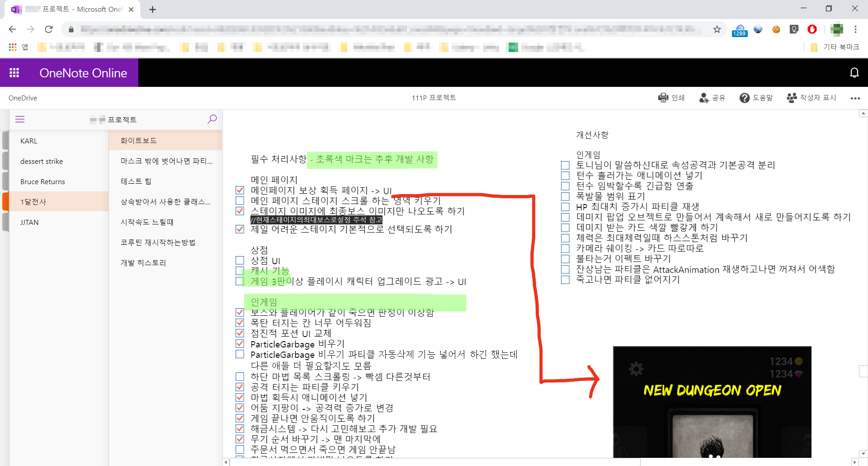868x466 pixels.
Task: Check the '상점 UI' checkbox
Action: tap(240, 261)
